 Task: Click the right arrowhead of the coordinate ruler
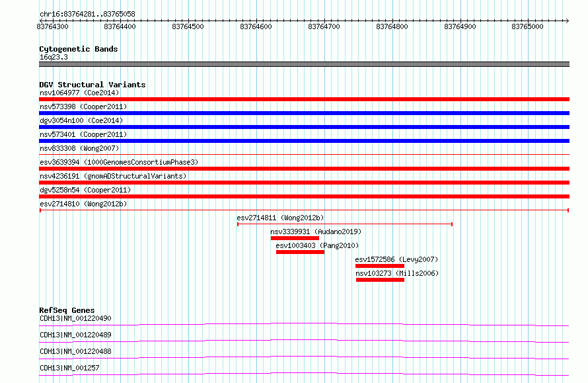[567, 21]
